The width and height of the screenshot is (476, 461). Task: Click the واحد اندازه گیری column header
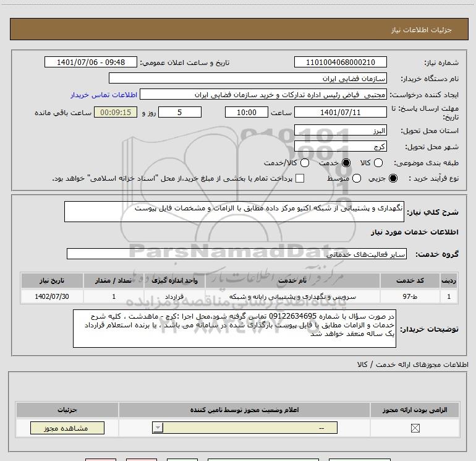[174, 280]
